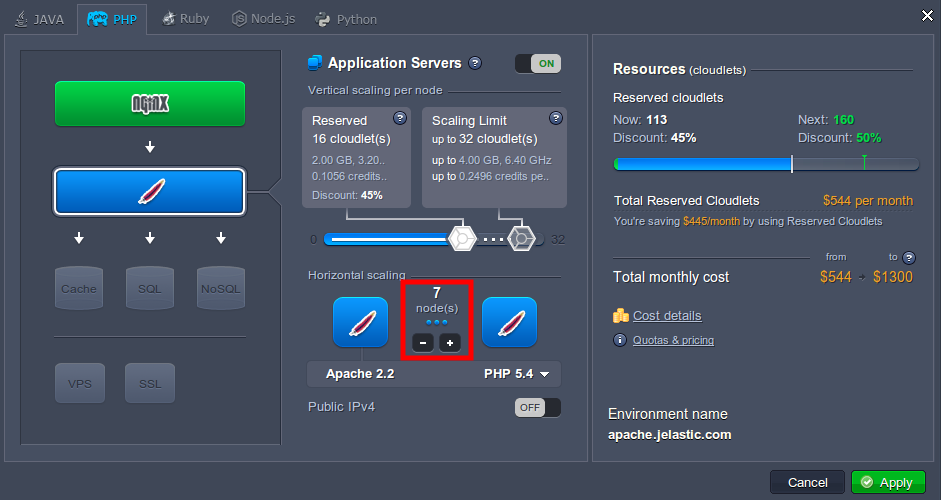Decrease node count with minus button

point(423,343)
